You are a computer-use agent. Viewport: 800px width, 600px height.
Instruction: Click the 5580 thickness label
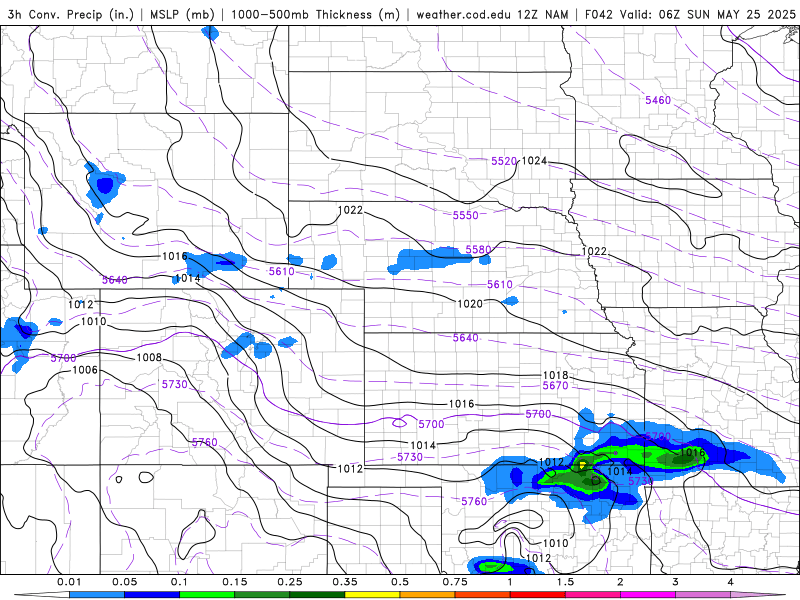tap(478, 249)
